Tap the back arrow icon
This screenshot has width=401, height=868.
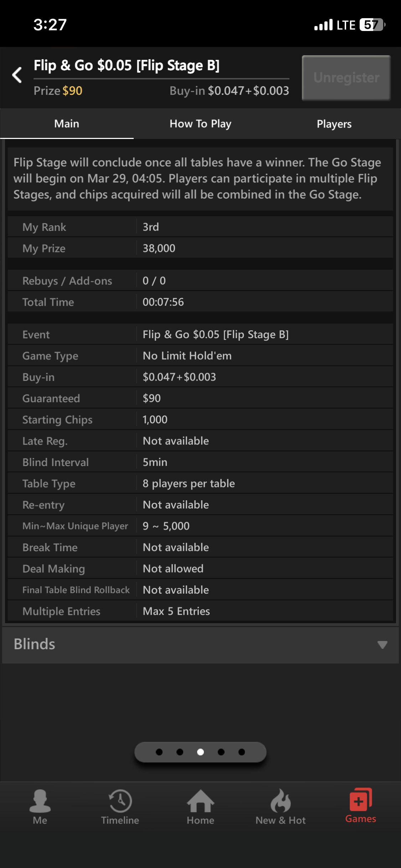(x=17, y=75)
